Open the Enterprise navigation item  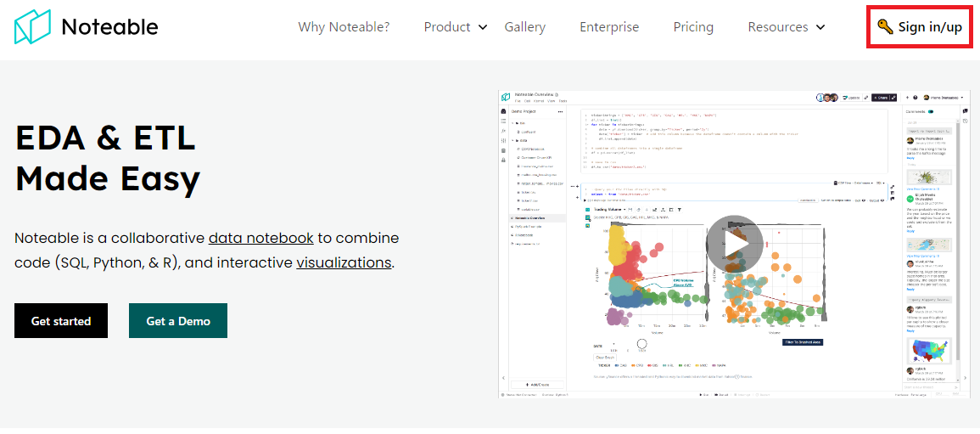point(609,27)
